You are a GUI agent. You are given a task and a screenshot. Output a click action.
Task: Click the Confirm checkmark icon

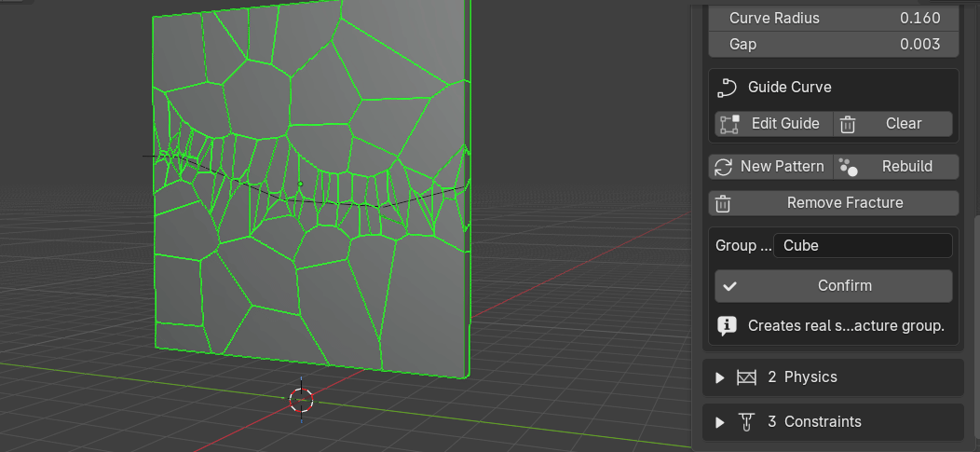(x=729, y=286)
